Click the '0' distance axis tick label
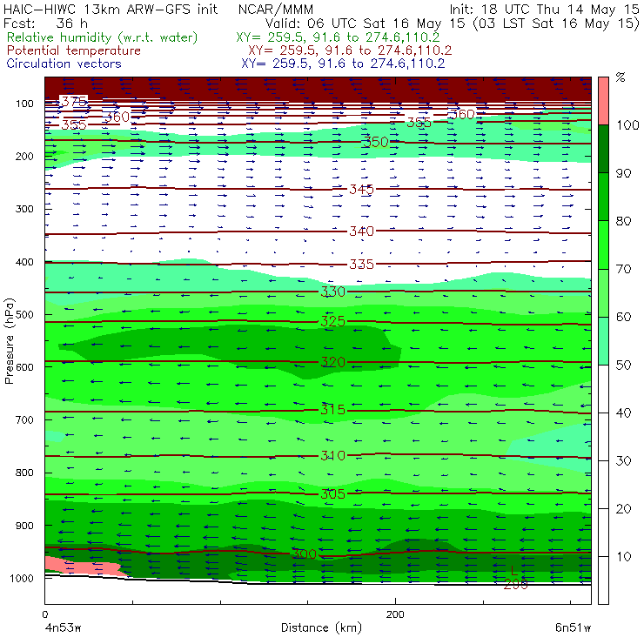The width and height of the screenshot is (644, 644). (44, 614)
